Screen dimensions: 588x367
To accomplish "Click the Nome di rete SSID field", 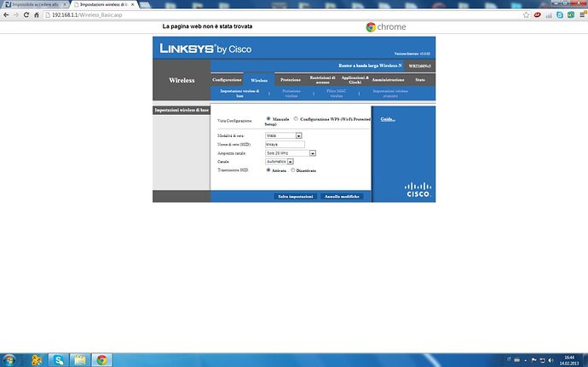I will pos(285,144).
